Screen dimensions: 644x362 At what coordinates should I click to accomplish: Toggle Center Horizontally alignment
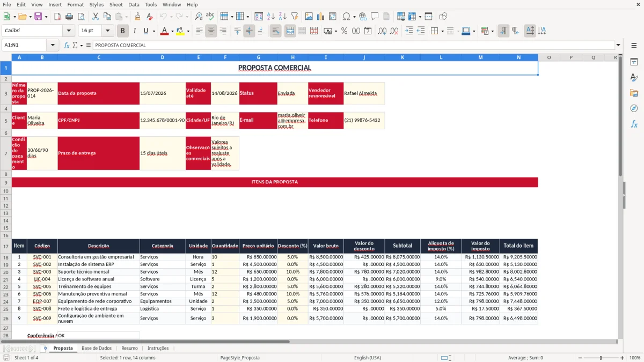(x=211, y=31)
